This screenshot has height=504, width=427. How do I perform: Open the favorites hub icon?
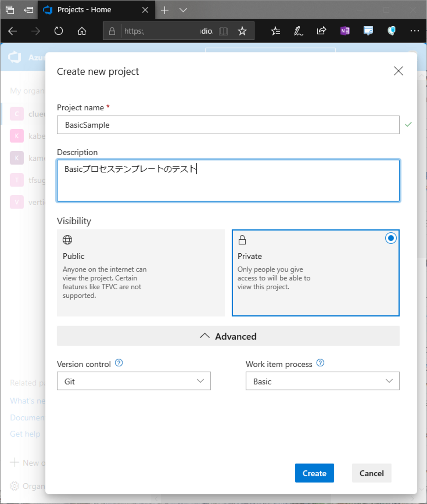click(x=275, y=31)
